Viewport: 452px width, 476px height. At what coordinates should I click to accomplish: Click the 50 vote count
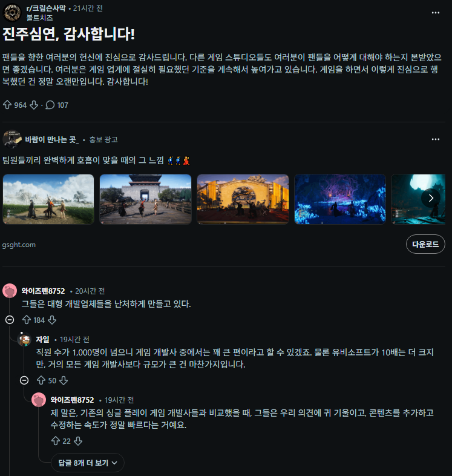click(52, 380)
